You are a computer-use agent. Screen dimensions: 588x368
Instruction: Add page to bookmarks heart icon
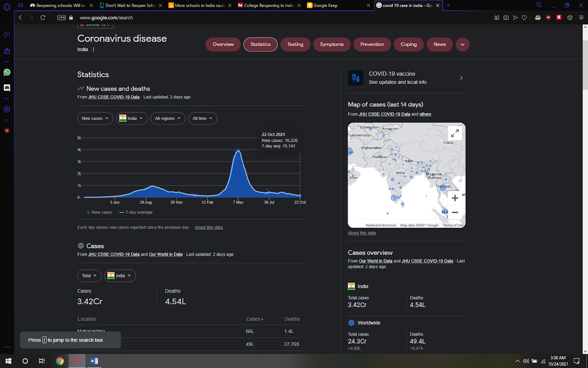[524, 17]
